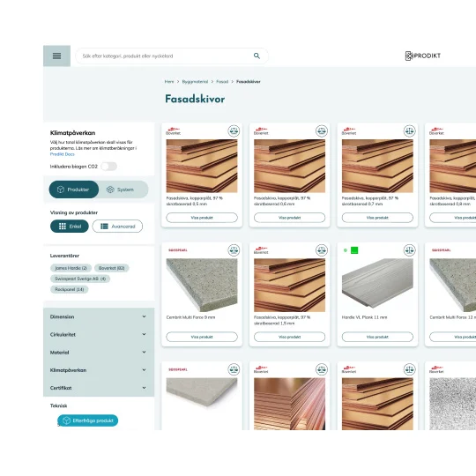This screenshot has width=476, height=476.
Task: Open the hamburger menu
Action: click(x=56, y=56)
